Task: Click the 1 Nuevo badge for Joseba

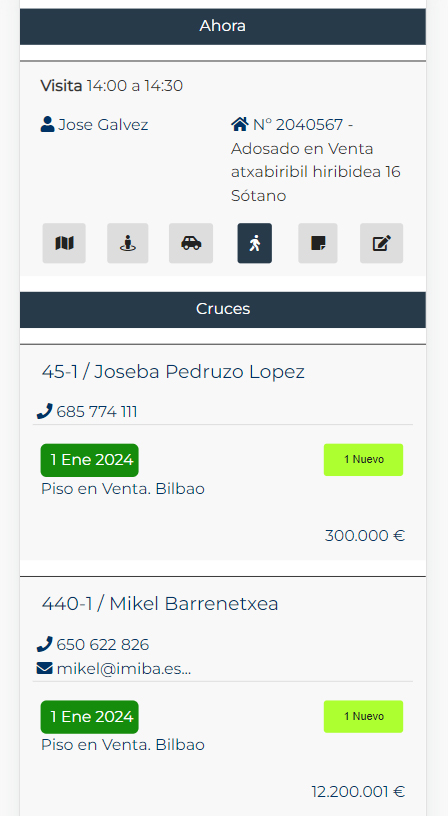Action: pos(363,460)
